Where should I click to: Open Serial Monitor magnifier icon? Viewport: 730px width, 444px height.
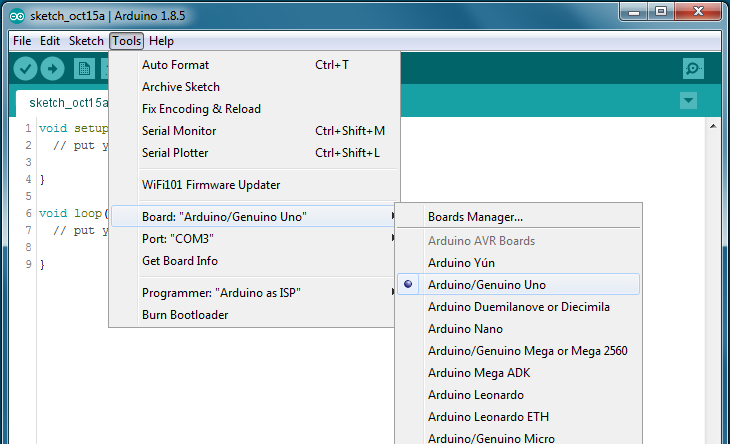click(693, 68)
